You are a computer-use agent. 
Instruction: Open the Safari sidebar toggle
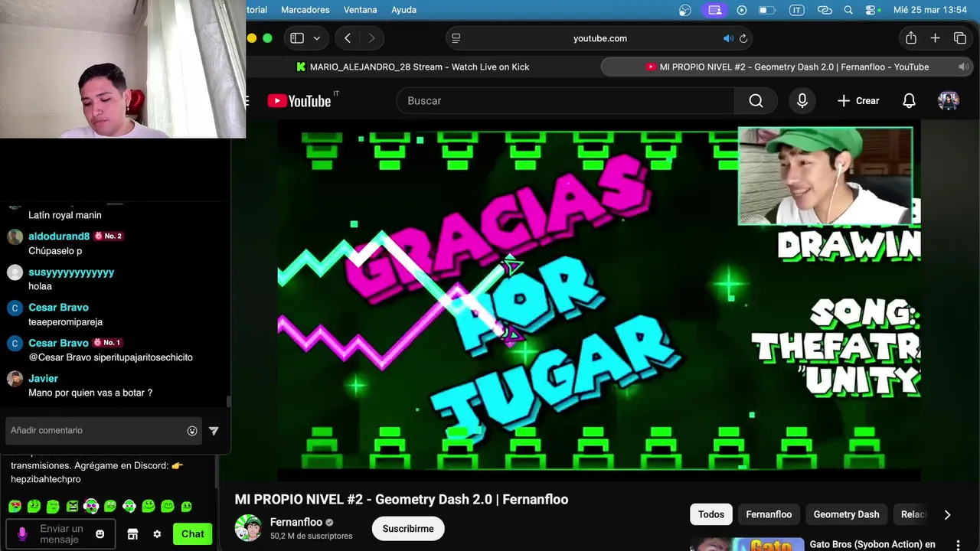pos(297,38)
